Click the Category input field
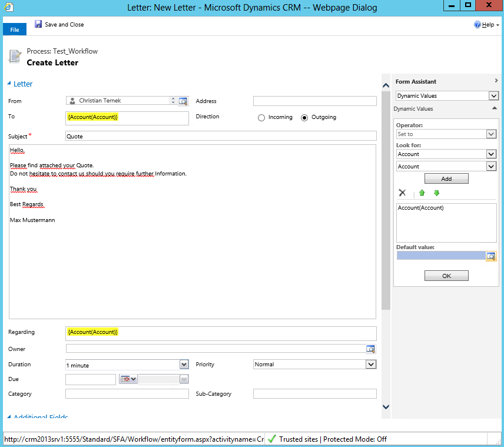This screenshot has width=504, height=447. (127, 393)
